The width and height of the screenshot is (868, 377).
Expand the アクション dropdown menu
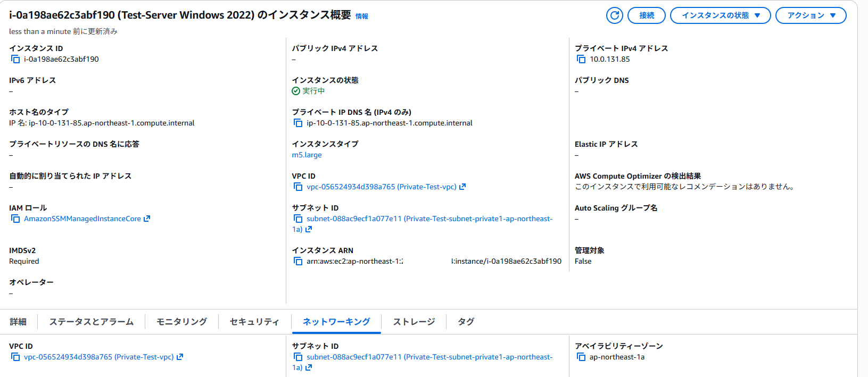point(811,15)
